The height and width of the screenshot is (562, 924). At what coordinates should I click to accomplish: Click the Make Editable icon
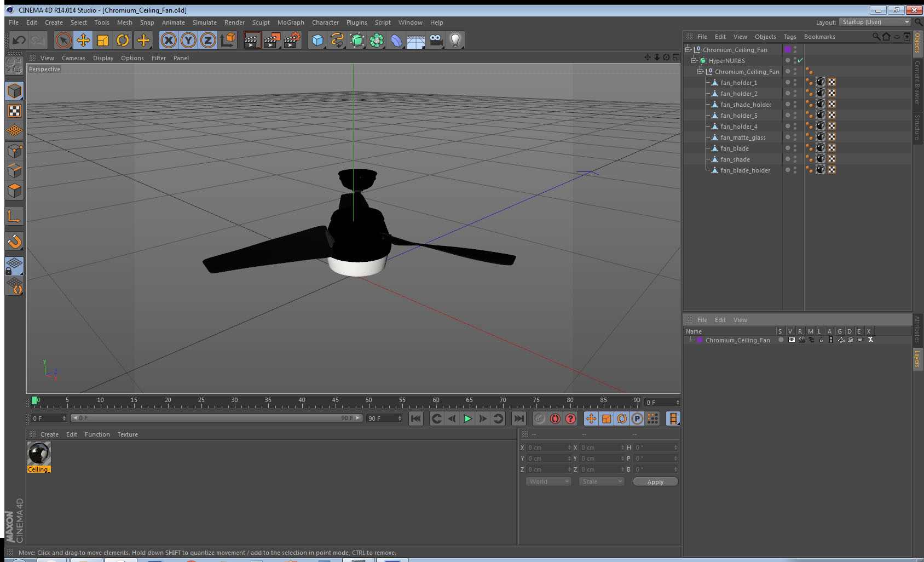(x=14, y=66)
